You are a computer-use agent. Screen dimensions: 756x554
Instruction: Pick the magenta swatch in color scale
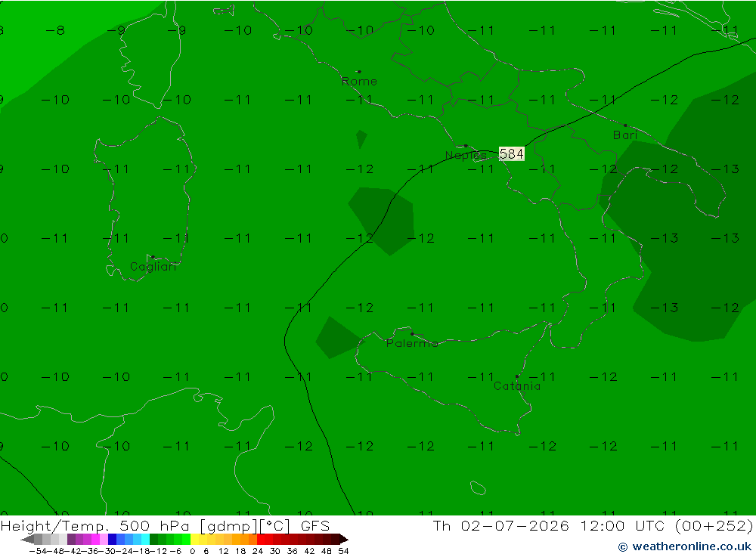click(95, 539)
